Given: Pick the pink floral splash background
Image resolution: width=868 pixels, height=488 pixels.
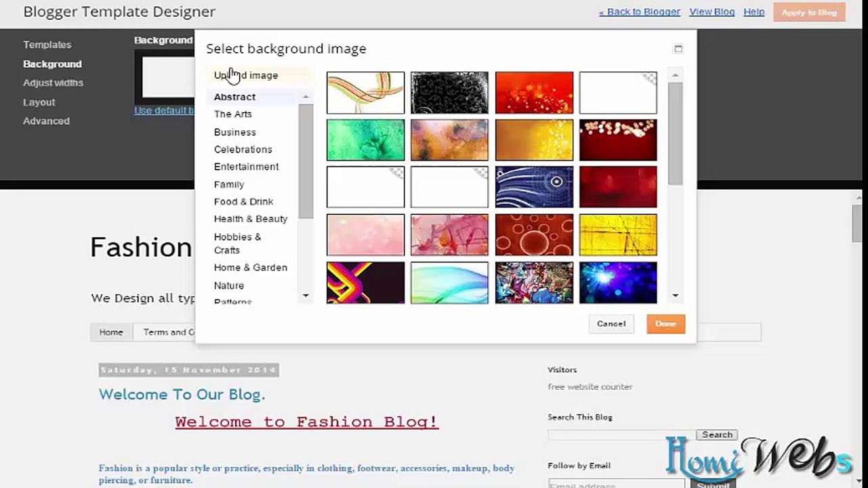Looking at the screenshot, I should pos(449,235).
